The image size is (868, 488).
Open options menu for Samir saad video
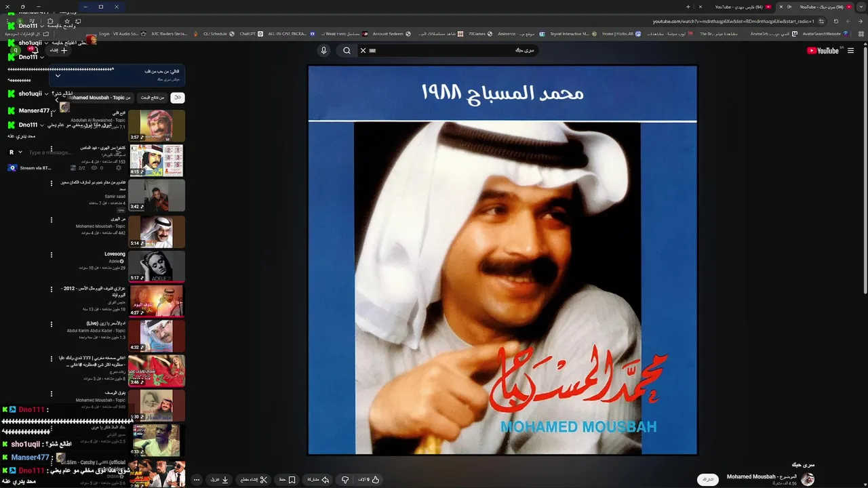click(52, 184)
